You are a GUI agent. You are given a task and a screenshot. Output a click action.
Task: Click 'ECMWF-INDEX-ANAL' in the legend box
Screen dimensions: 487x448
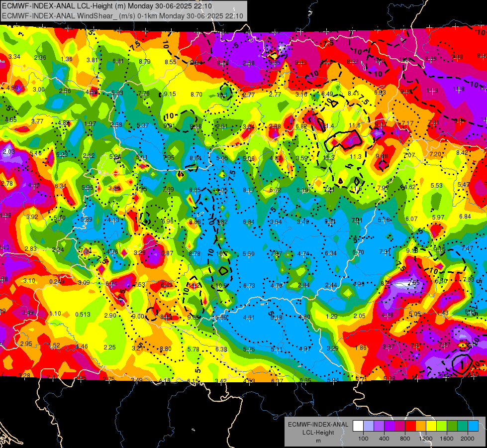tap(318, 425)
